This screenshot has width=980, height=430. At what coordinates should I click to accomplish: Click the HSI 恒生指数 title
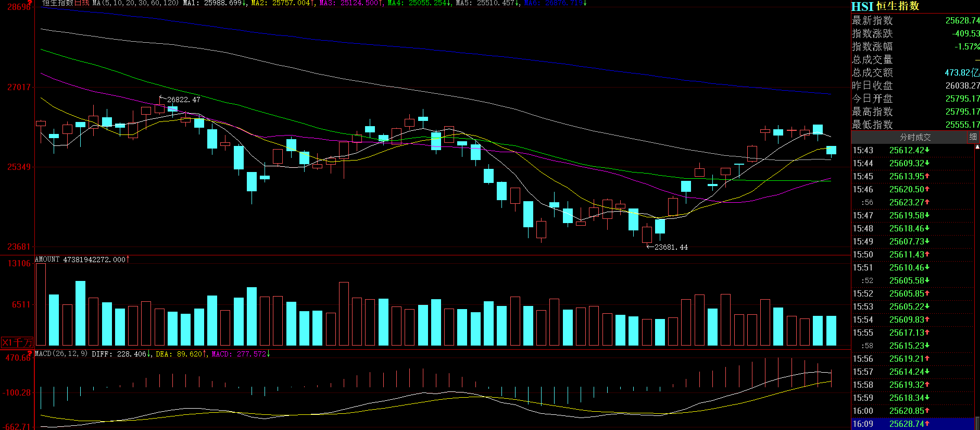(885, 6)
